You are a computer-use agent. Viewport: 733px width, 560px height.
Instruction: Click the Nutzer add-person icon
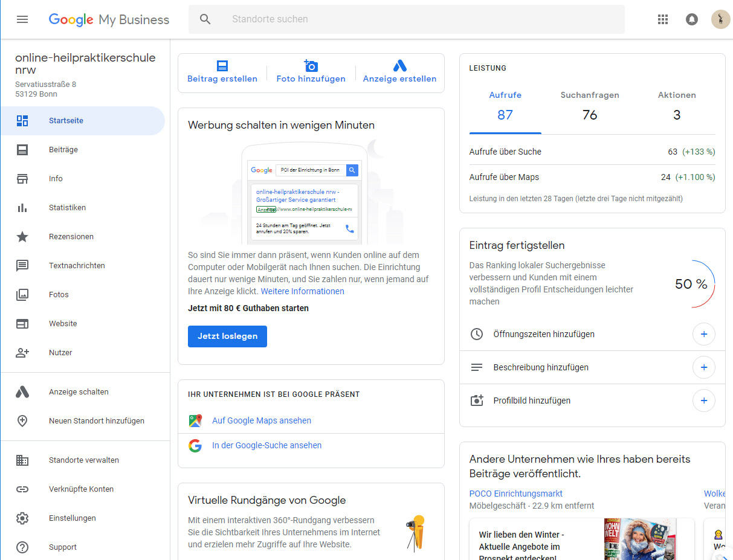click(x=22, y=353)
